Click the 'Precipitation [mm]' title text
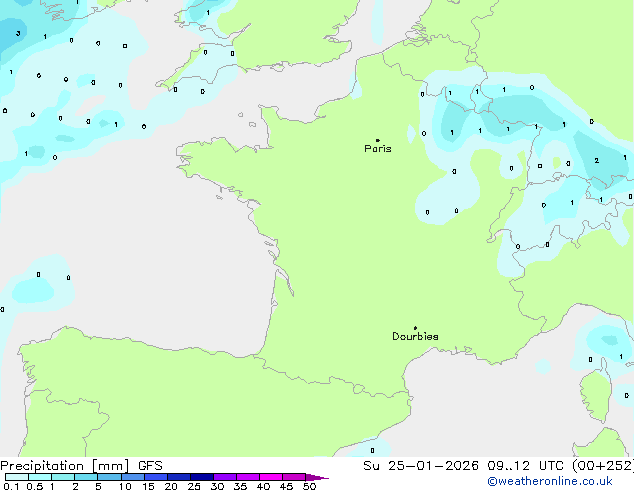The width and height of the screenshot is (634, 490). (x=65, y=466)
